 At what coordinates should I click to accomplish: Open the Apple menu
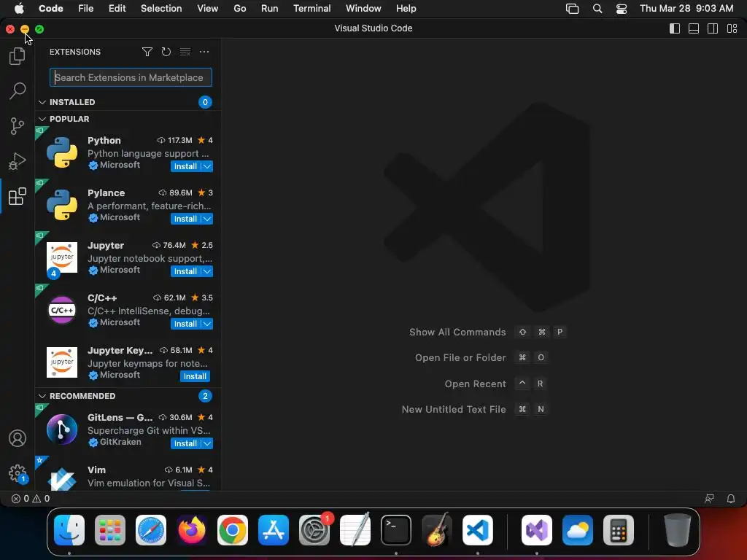[x=19, y=9]
